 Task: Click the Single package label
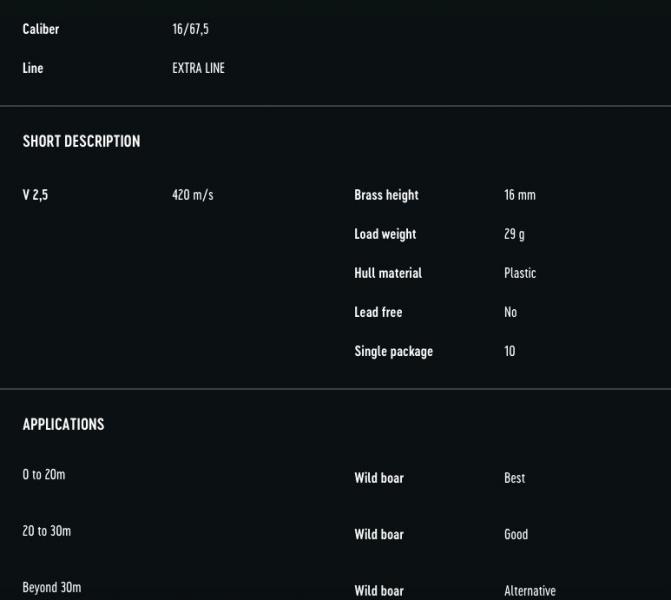point(393,351)
